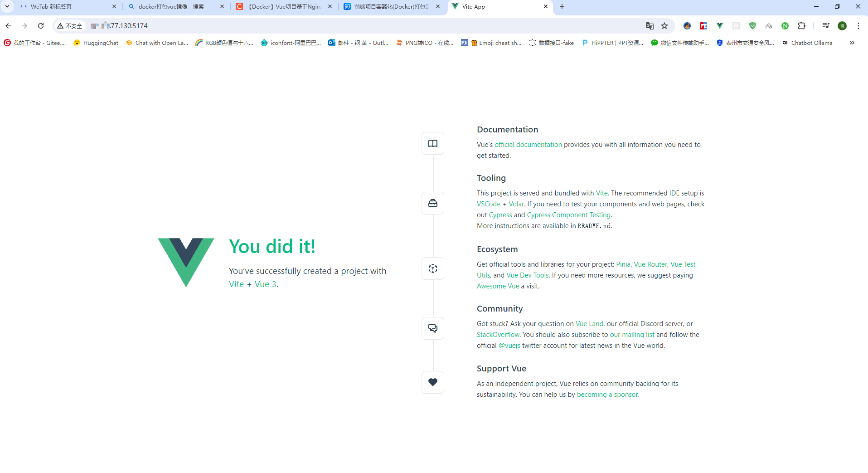Screen dimensions: 868x473
Task: Open the HiPPTER bookmark
Action: [x=612, y=43]
